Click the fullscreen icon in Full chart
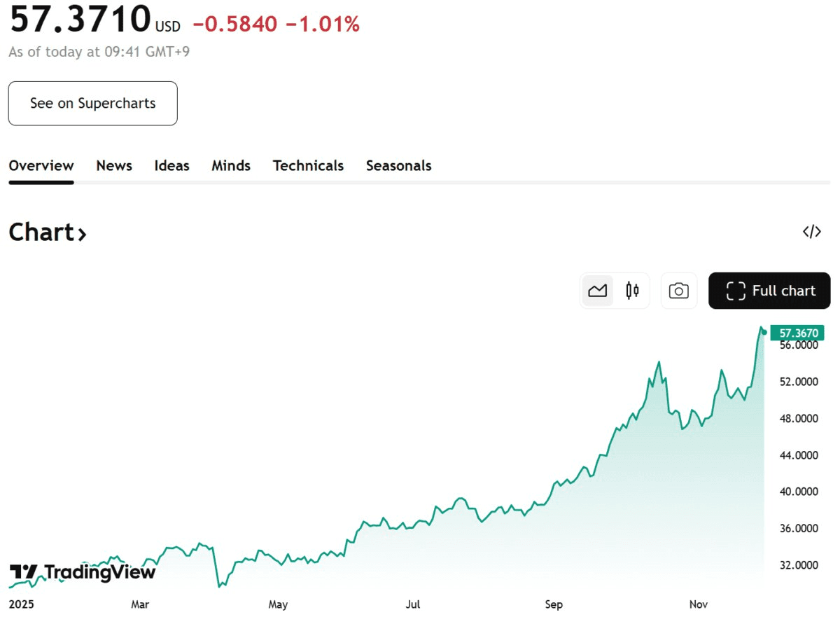840x617 pixels. pos(735,291)
